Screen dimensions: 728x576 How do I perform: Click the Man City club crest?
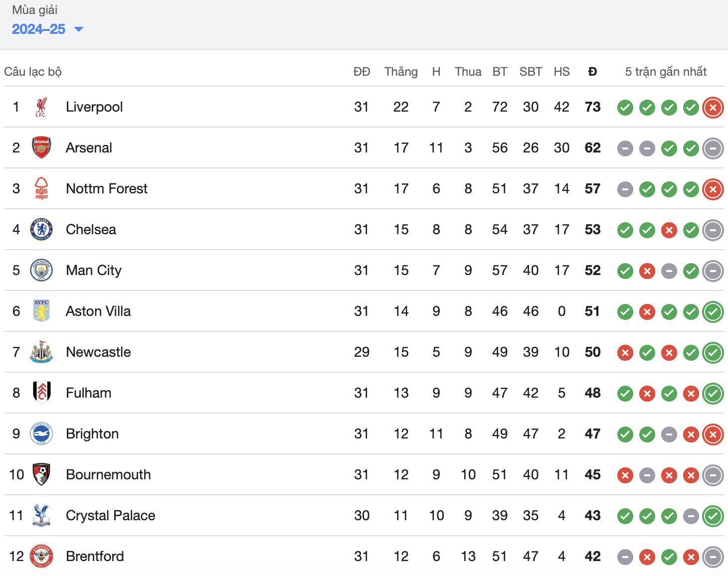tap(41, 271)
